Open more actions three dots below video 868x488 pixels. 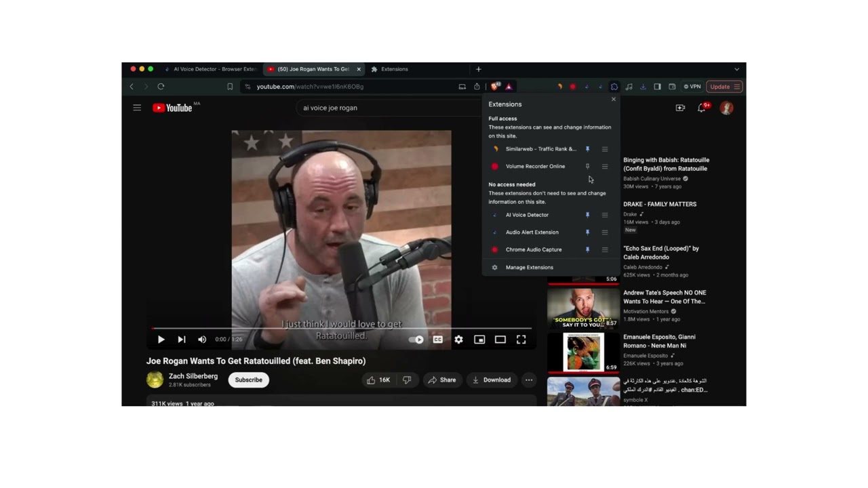point(529,380)
